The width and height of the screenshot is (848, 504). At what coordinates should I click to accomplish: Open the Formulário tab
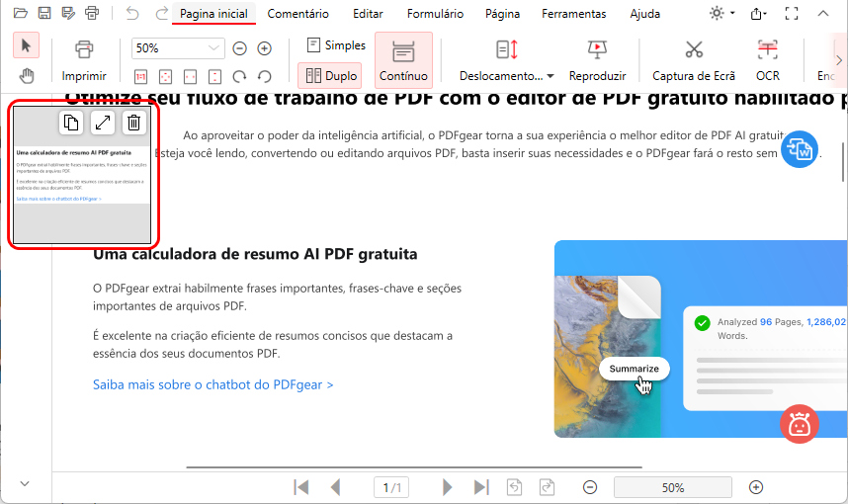click(x=435, y=14)
